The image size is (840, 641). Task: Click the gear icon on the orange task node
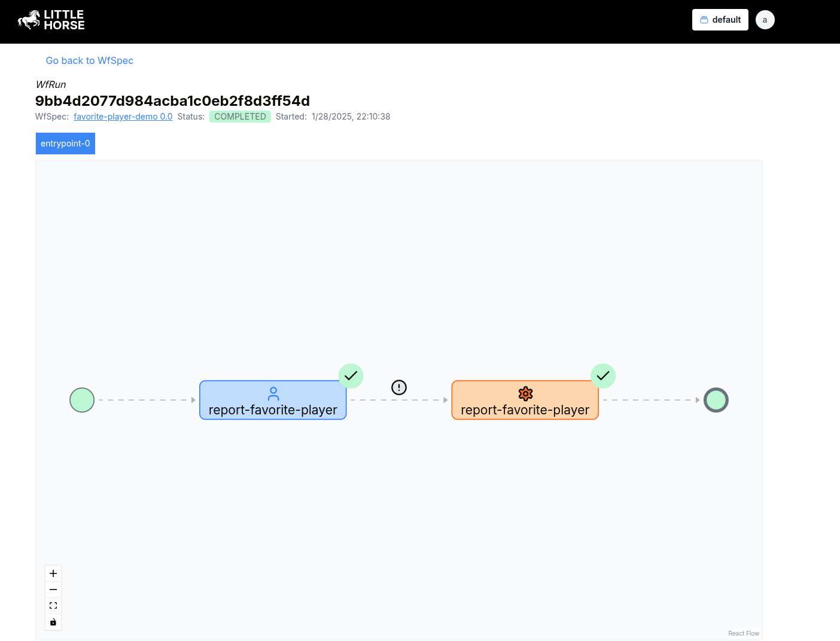pyautogui.click(x=525, y=393)
